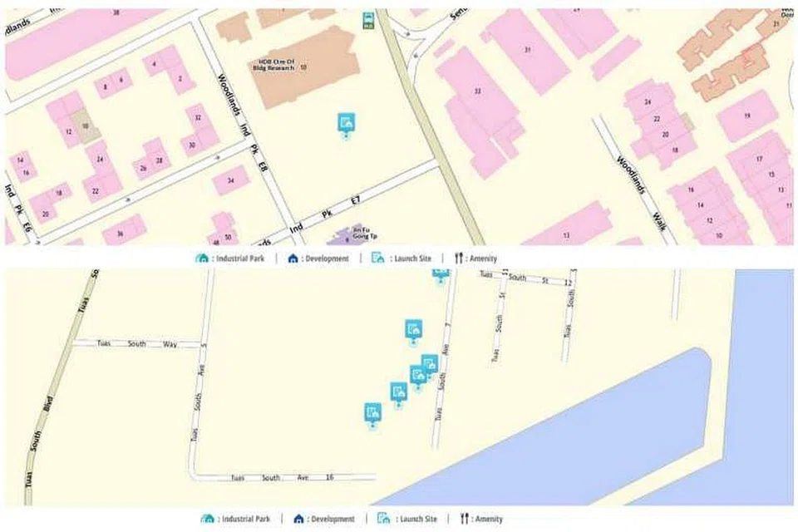Select the half-hidden launch marker by Tuas South St

(441, 273)
